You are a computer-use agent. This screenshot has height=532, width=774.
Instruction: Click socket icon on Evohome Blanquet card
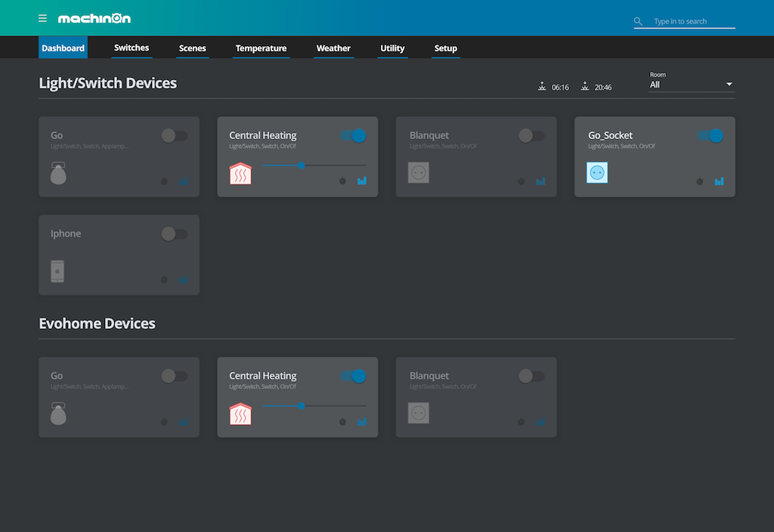tap(419, 413)
